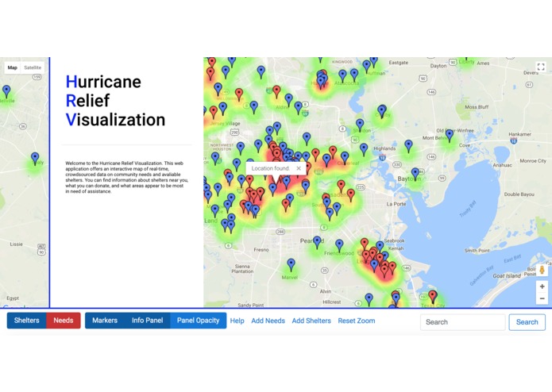
Task: Click the Baytown map label
Action: click(x=409, y=179)
